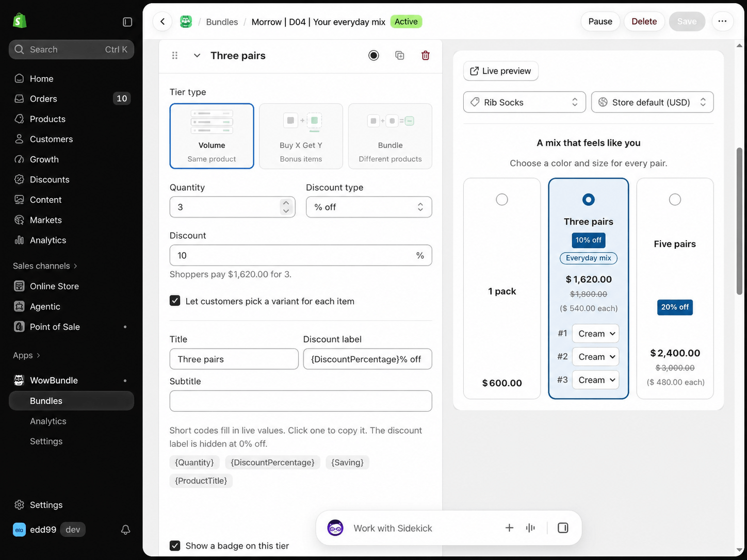This screenshot has height=560, width=747.
Task: Open Store default (USD) currency selector
Action: click(652, 102)
